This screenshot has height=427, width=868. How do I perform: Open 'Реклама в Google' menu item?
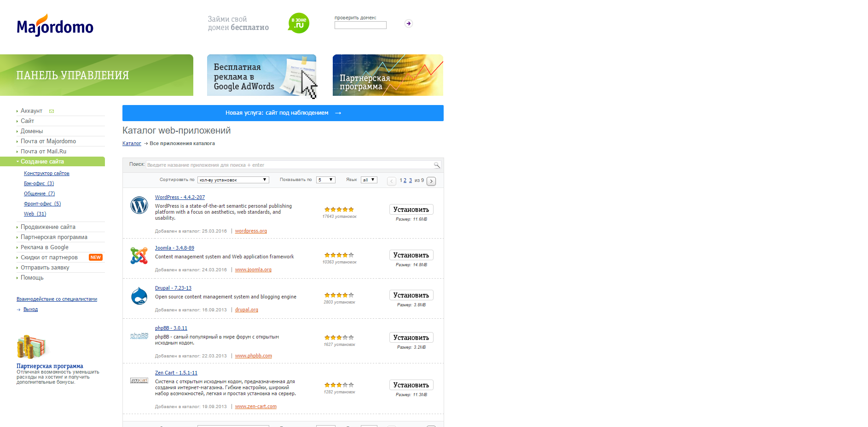pyautogui.click(x=45, y=247)
